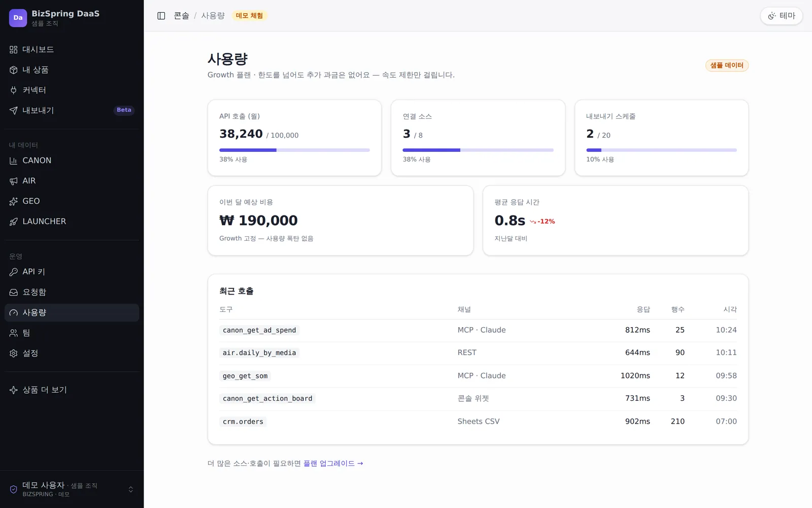Click the 도구 column header
This screenshot has width=812, height=508.
click(226, 309)
